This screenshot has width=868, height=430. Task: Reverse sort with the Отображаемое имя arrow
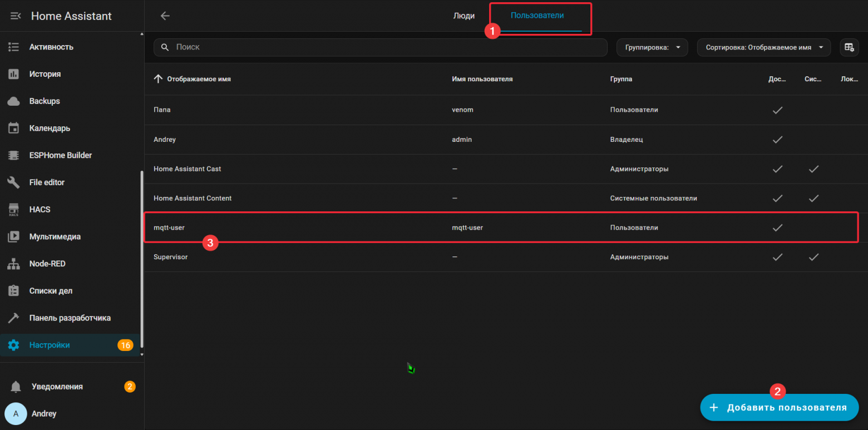158,79
